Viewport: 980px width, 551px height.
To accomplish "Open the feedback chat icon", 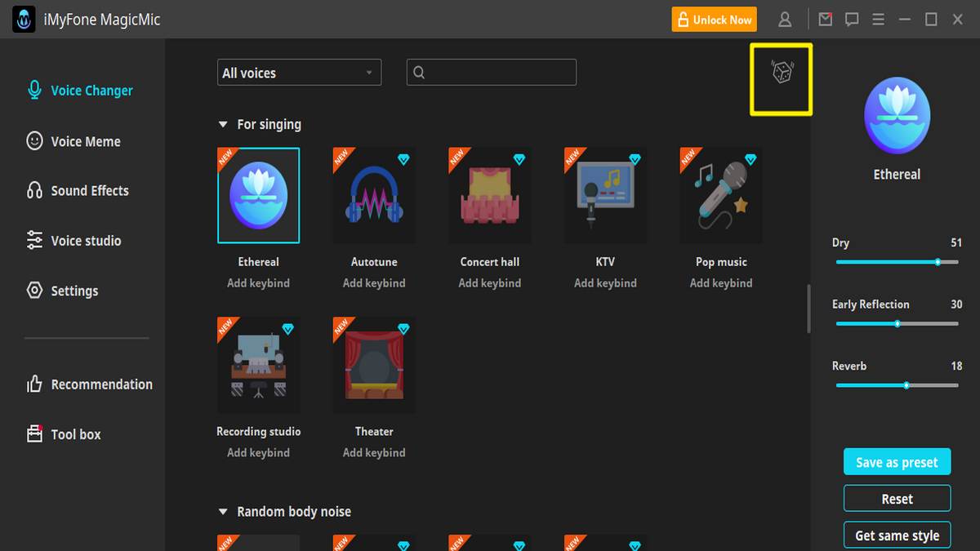I will click(852, 20).
